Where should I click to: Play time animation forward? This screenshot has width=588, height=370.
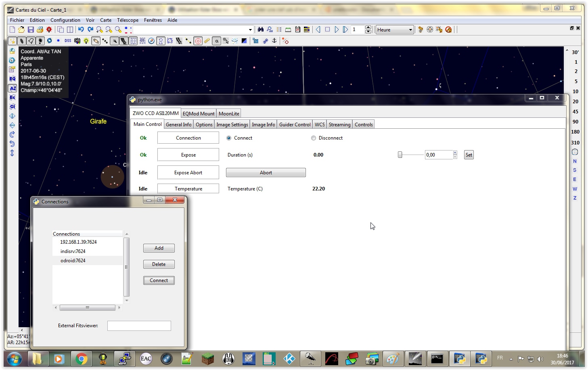pos(337,29)
